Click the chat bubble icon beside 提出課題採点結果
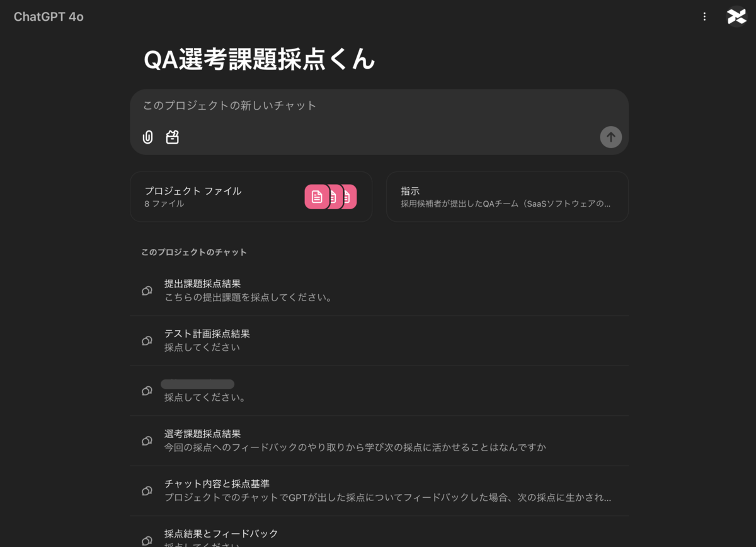Image resolution: width=756 pixels, height=547 pixels. point(147,290)
